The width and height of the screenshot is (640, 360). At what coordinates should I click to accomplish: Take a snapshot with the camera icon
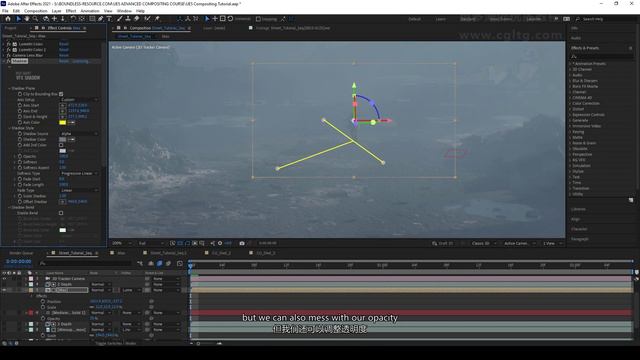pos(242,243)
